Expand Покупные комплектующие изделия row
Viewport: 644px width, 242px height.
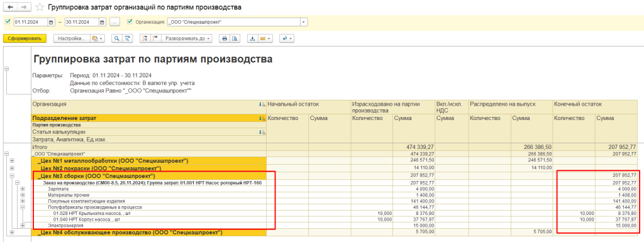click(23, 201)
